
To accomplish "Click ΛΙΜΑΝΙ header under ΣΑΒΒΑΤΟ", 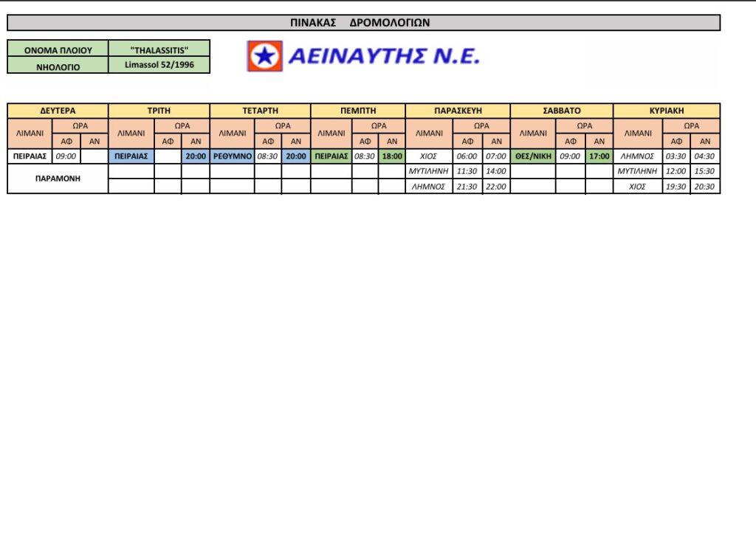I will point(533,134).
